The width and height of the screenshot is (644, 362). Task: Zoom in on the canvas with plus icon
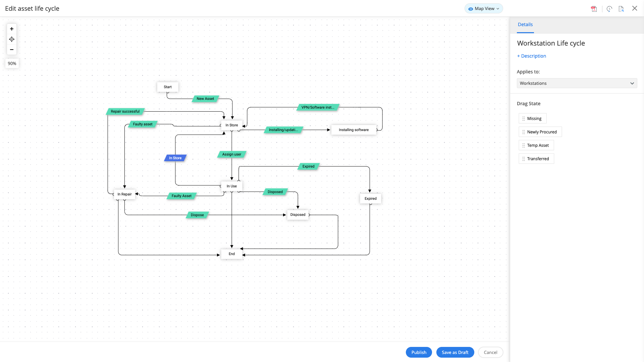[11, 29]
